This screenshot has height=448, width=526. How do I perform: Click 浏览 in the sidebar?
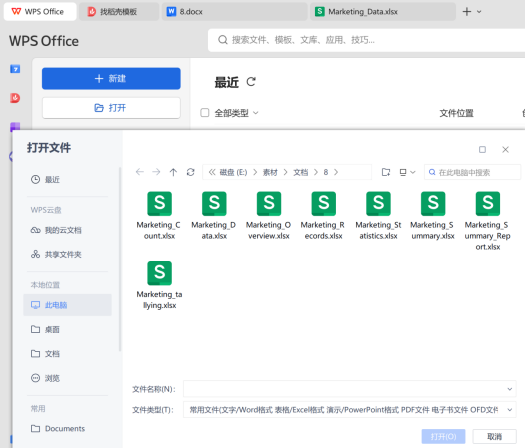(x=67, y=378)
